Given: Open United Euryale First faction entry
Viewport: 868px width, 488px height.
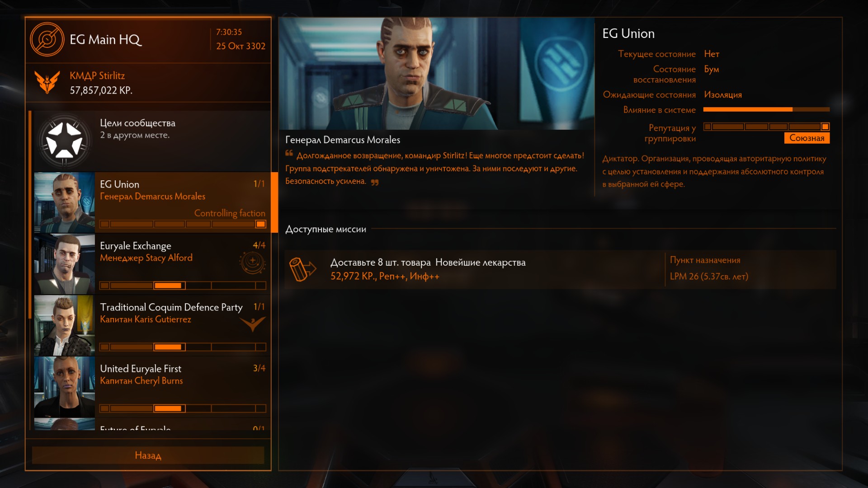Looking at the screenshot, I should coord(152,387).
